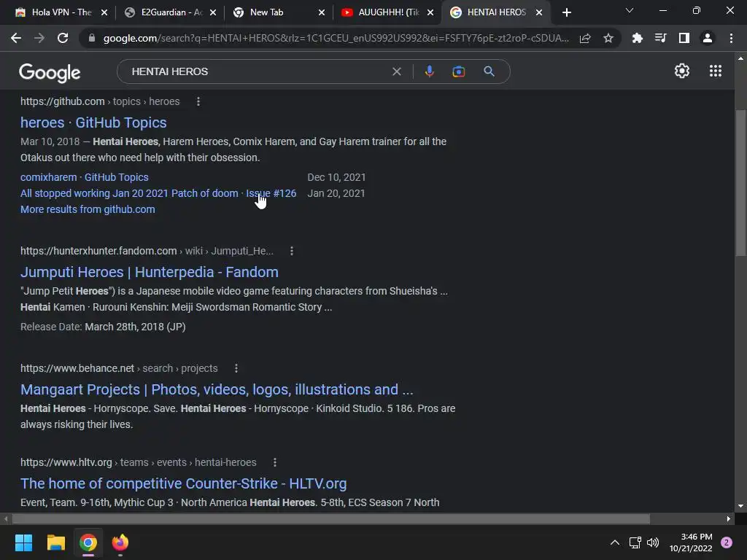Click scrollbar down arrow
The height and width of the screenshot is (560, 747).
(740, 506)
